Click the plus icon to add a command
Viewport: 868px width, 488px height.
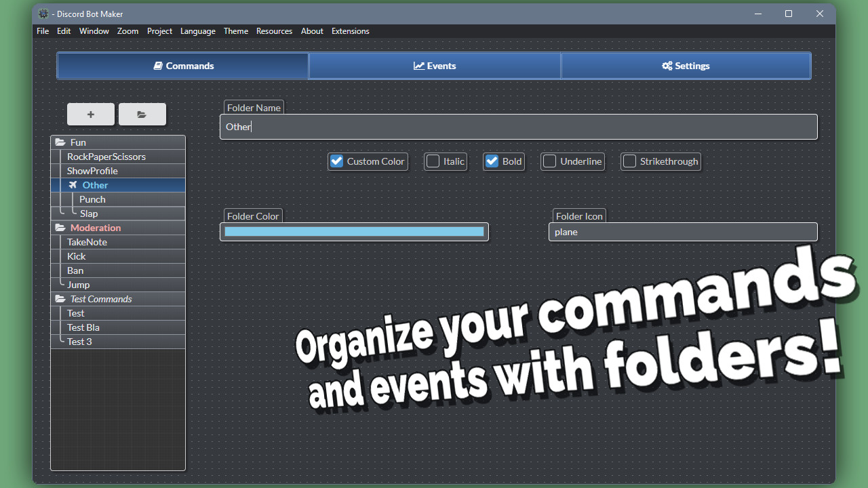[x=90, y=114]
